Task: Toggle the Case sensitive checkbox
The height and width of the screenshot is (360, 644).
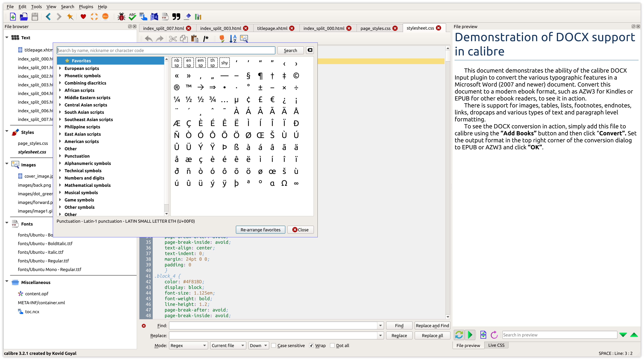Action: (274, 346)
